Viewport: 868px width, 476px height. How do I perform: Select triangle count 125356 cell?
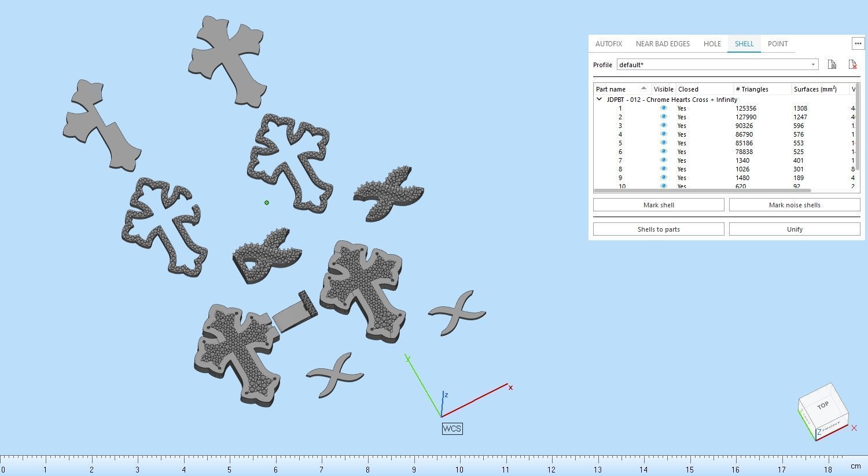click(746, 108)
